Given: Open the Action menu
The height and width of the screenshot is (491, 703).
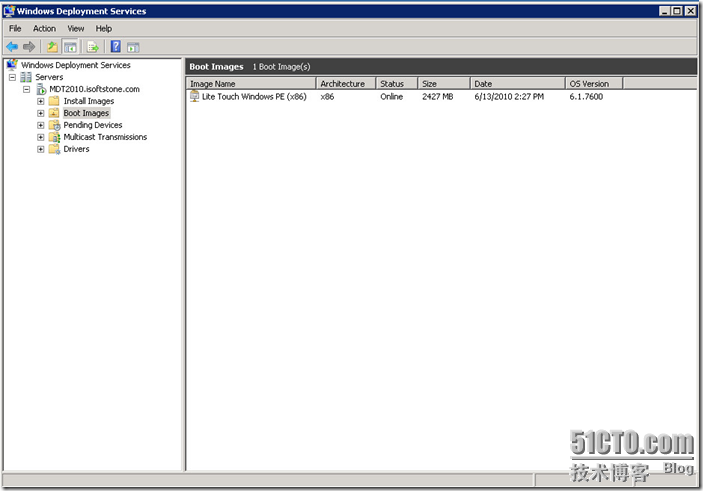Looking at the screenshot, I should point(44,29).
